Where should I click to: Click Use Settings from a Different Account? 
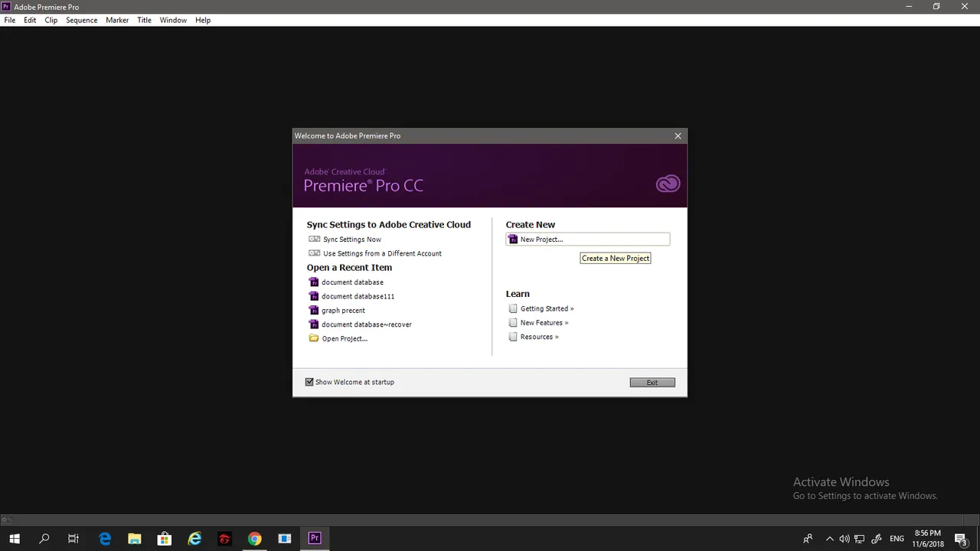382,253
